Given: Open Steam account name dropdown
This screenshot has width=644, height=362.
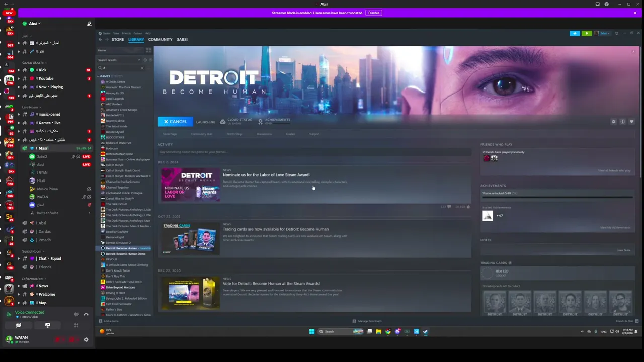Looking at the screenshot, I should coord(604,33).
